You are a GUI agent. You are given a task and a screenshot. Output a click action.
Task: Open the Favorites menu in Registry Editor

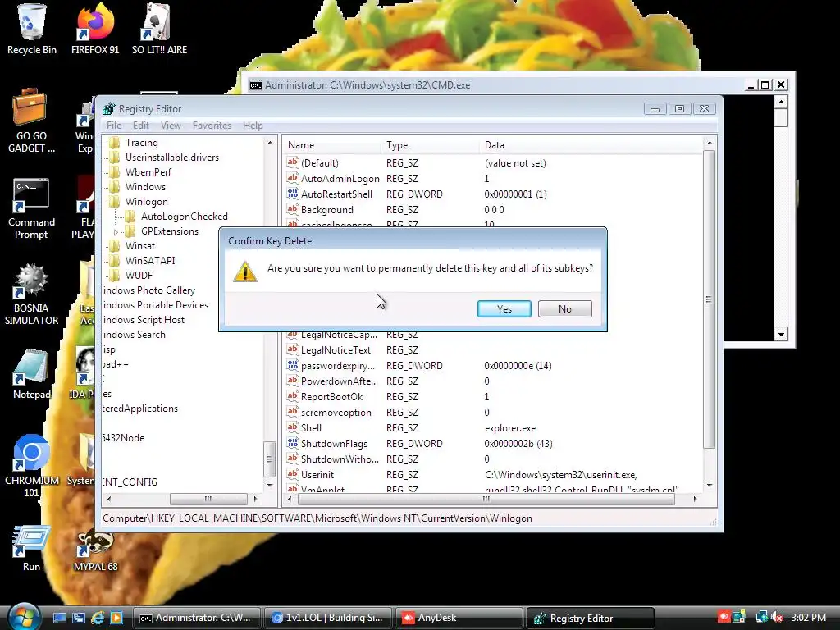tap(212, 126)
